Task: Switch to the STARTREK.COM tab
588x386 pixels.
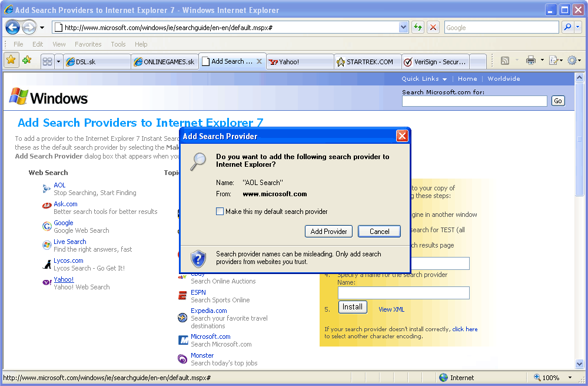Action: coord(367,61)
